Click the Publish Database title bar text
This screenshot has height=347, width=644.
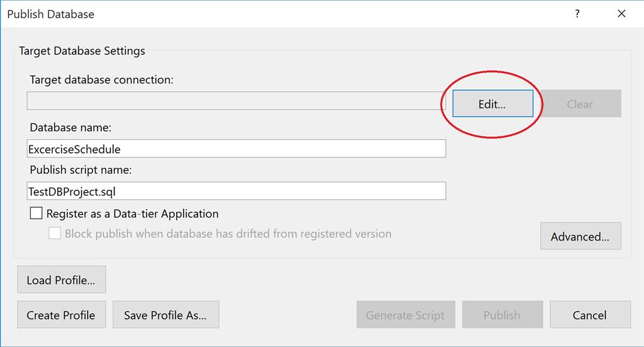coord(50,14)
